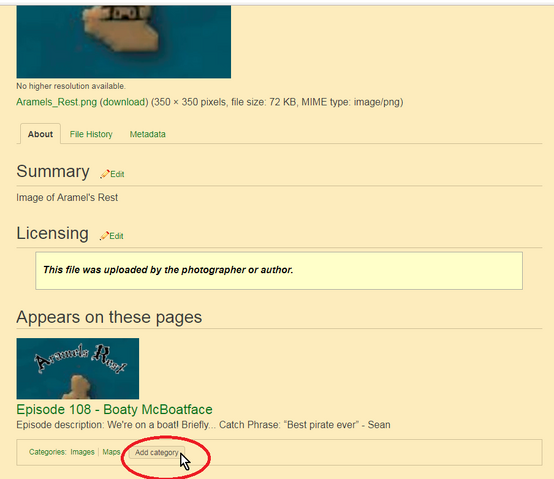Open the Images category link
The height and width of the screenshot is (479, 554).
(x=82, y=452)
